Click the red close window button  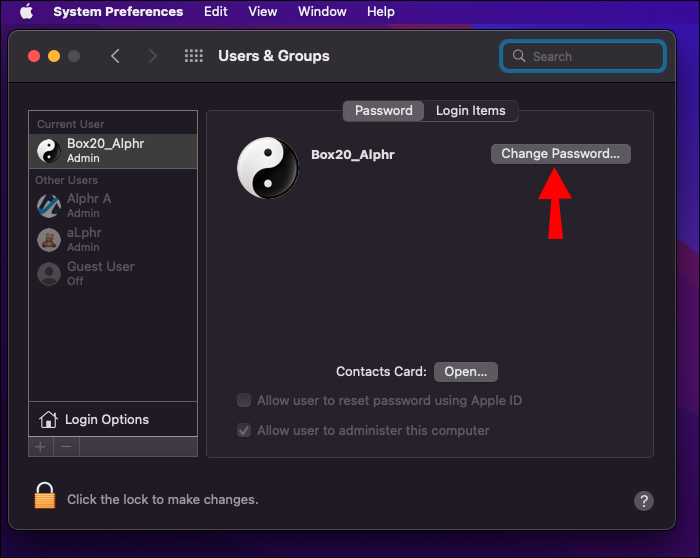pos(34,56)
